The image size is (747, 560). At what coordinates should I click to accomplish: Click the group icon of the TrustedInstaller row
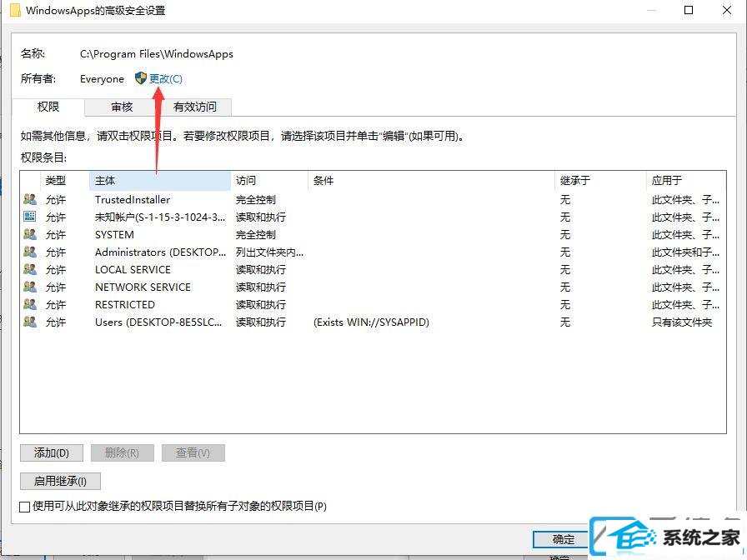point(29,199)
